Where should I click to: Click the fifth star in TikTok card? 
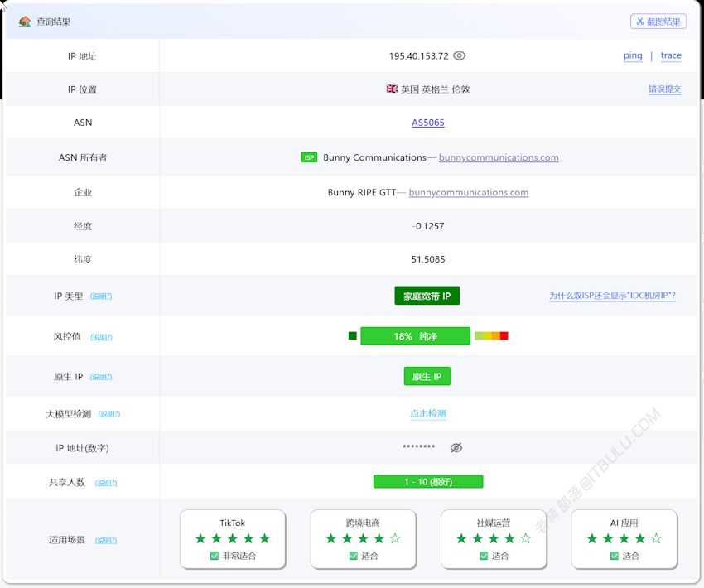265,538
